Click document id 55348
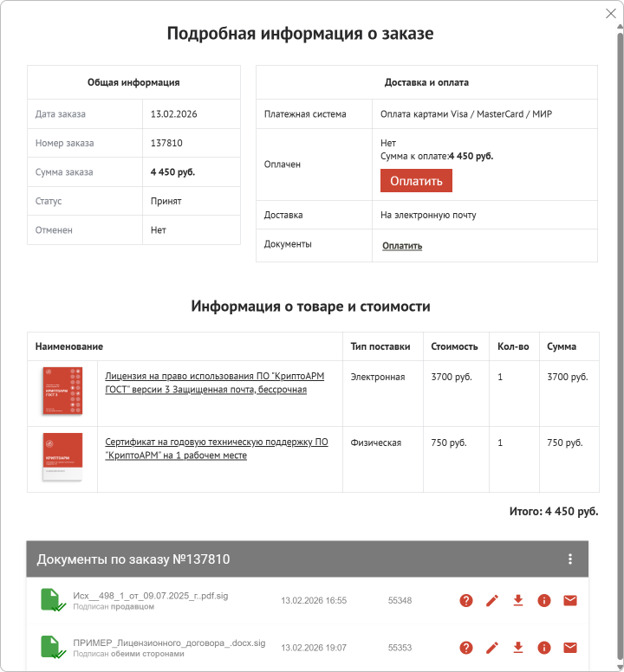The width and height of the screenshot is (624, 672). click(400, 600)
